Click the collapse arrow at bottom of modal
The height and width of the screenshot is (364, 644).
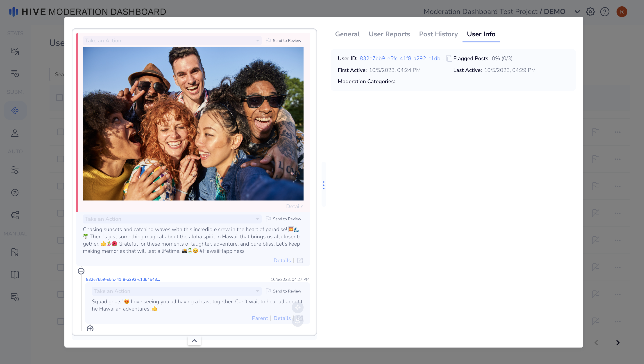click(x=194, y=340)
